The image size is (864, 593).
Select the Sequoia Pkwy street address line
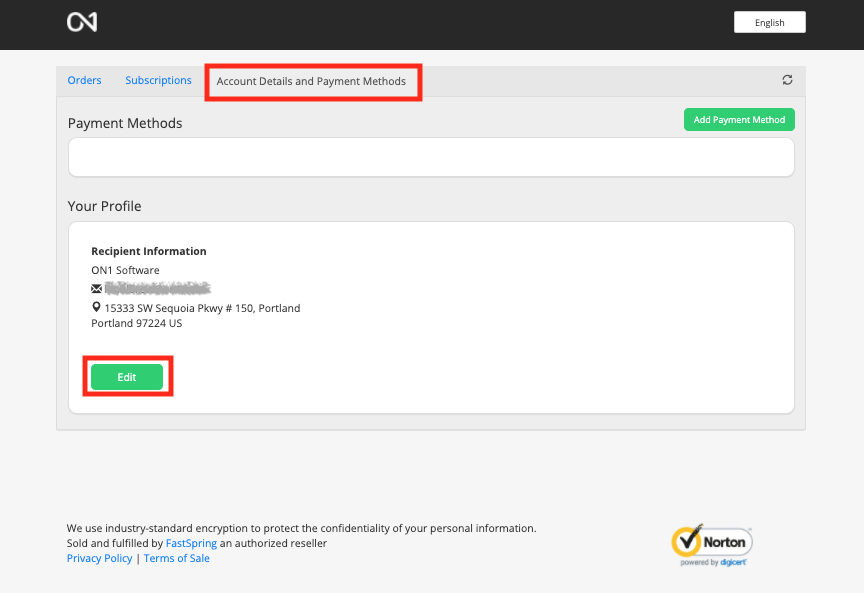coord(202,308)
